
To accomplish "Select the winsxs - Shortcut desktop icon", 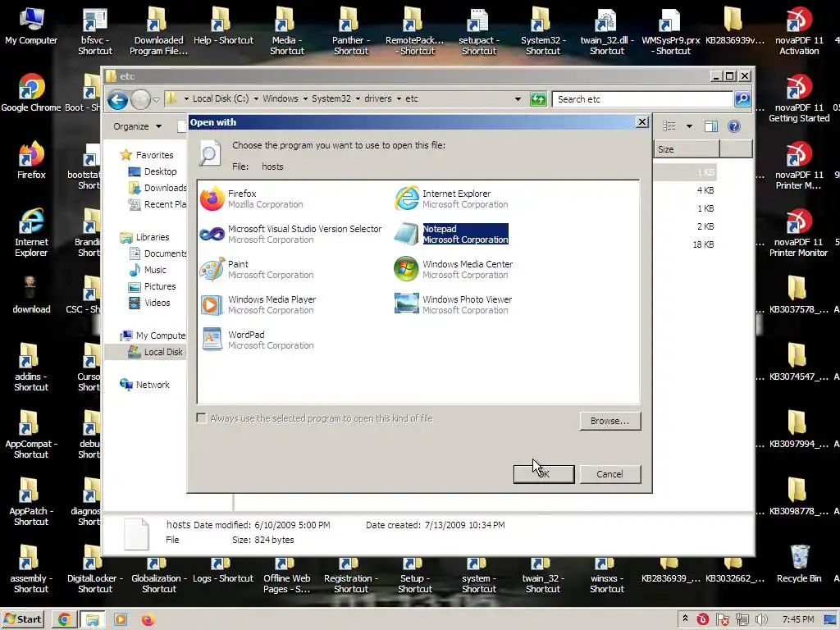I will pos(607,576).
